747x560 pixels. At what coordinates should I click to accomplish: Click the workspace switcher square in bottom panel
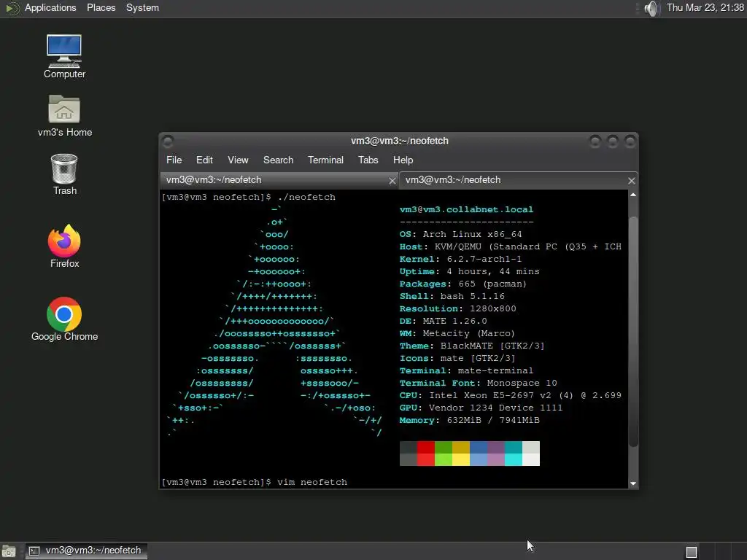tap(692, 552)
